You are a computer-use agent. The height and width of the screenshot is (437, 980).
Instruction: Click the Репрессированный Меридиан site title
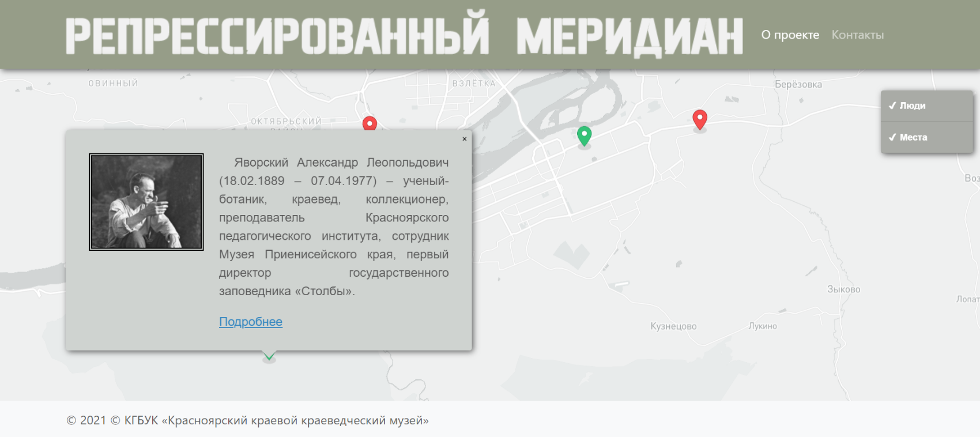pos(404,36)
